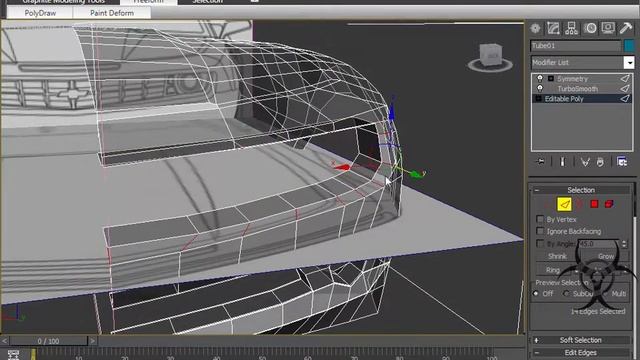Open the Tube01 object color swatch
This screenshot has width=640, height=360.
629,45
